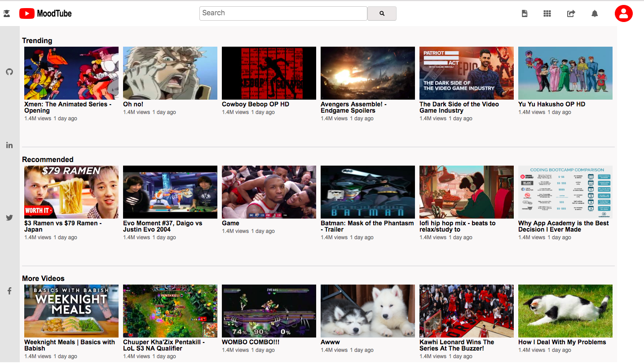Open the Twitter sidebar icon
Viewport: 644px width, 364px height.
coord(9,218)
